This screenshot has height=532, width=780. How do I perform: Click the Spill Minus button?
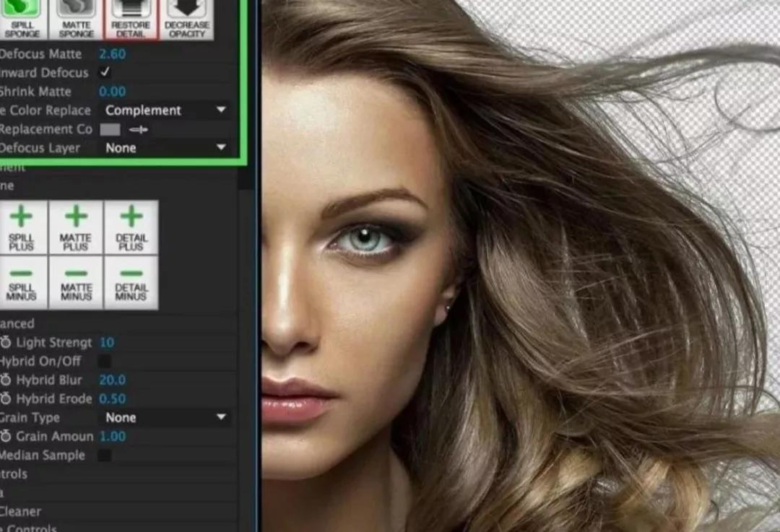click(x=23, y=282)
